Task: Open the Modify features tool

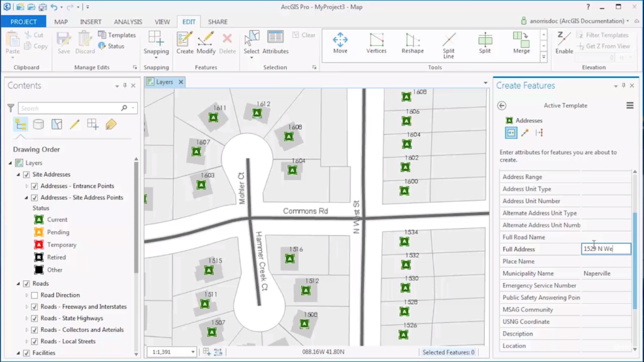Action: click(206, 43)
